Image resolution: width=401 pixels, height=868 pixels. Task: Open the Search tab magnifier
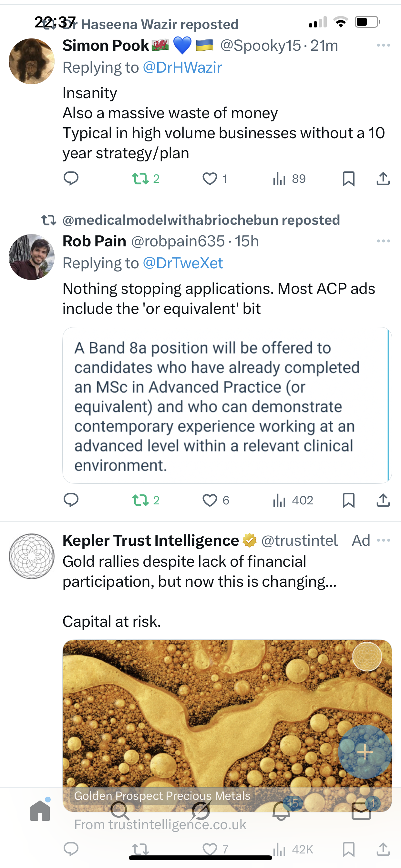tap(120, 811)
